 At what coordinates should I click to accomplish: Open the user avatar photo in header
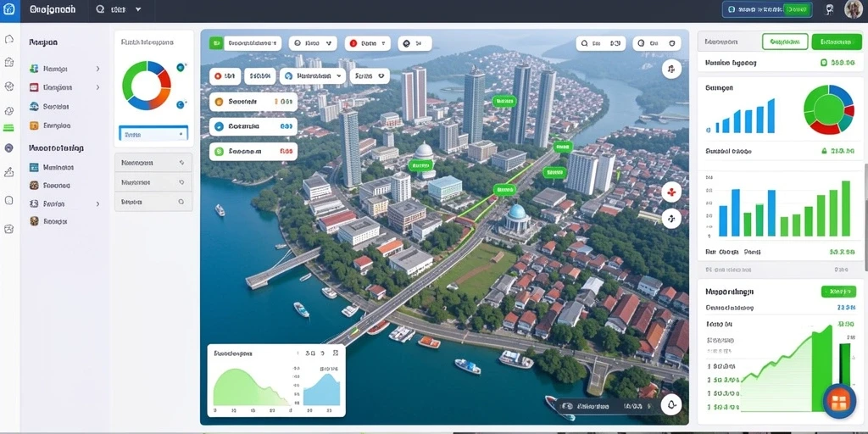pos(853,9)
